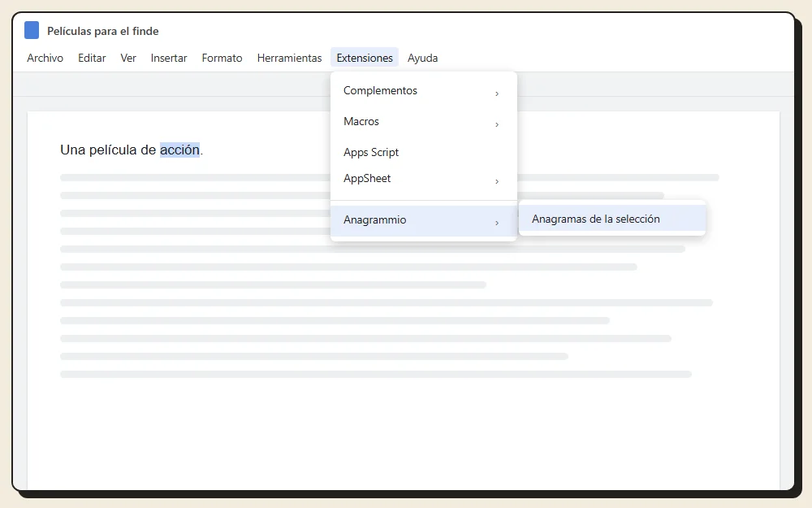Open the Herramientas menu

tap(290, 58)
